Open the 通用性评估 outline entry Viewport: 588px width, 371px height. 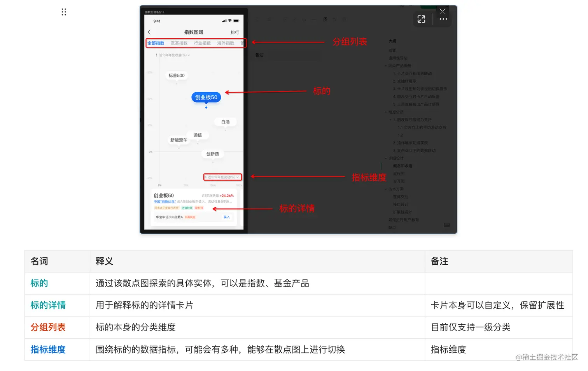coord(398,58)
